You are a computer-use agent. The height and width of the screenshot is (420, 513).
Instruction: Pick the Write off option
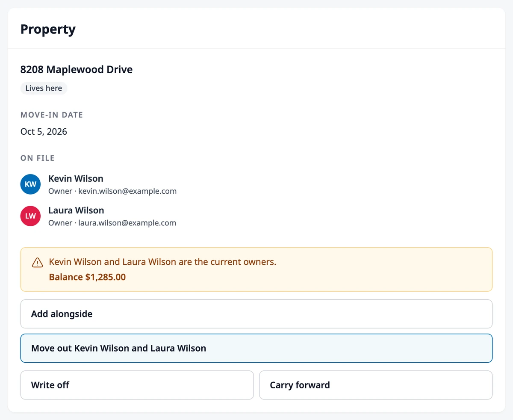click(x=137, y=385)
